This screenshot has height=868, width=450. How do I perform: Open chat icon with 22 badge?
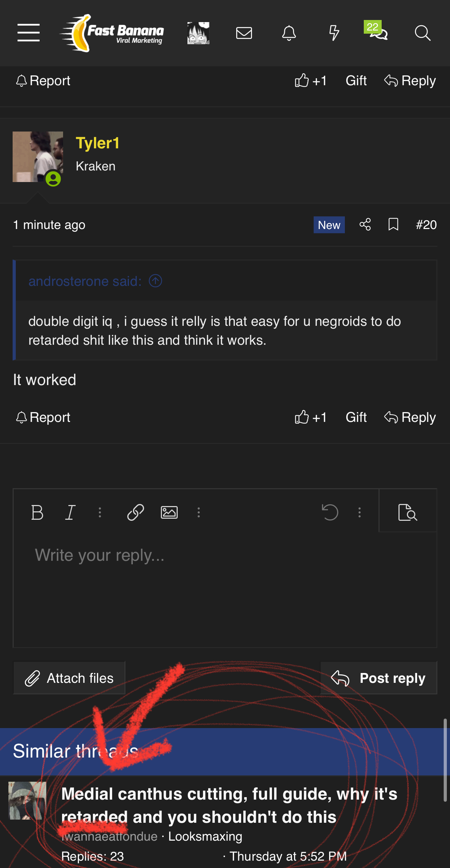pos(376,31)
